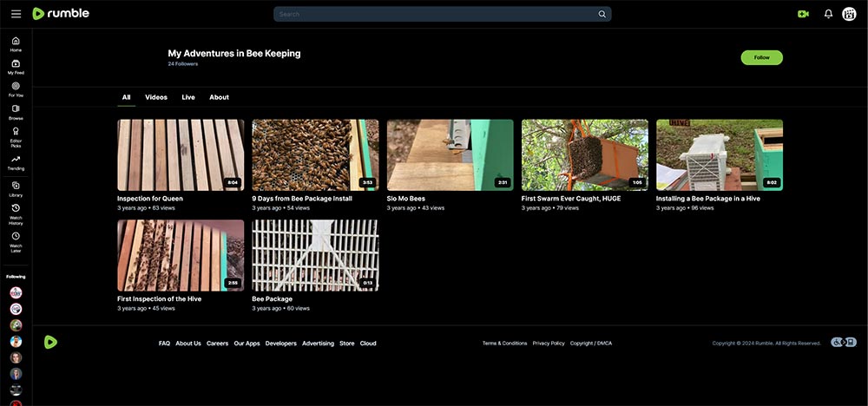Open Editor Picks in the sidebar
The image size is (868, 406).
16,138
